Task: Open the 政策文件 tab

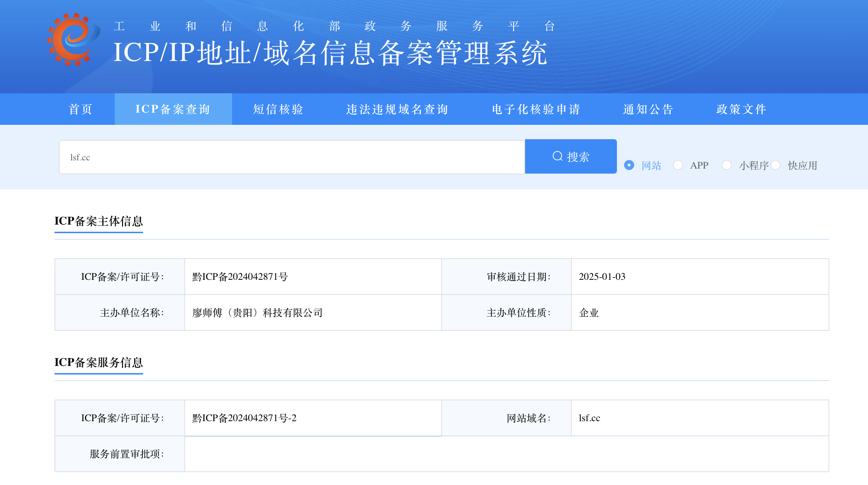Action: (741, 109)
